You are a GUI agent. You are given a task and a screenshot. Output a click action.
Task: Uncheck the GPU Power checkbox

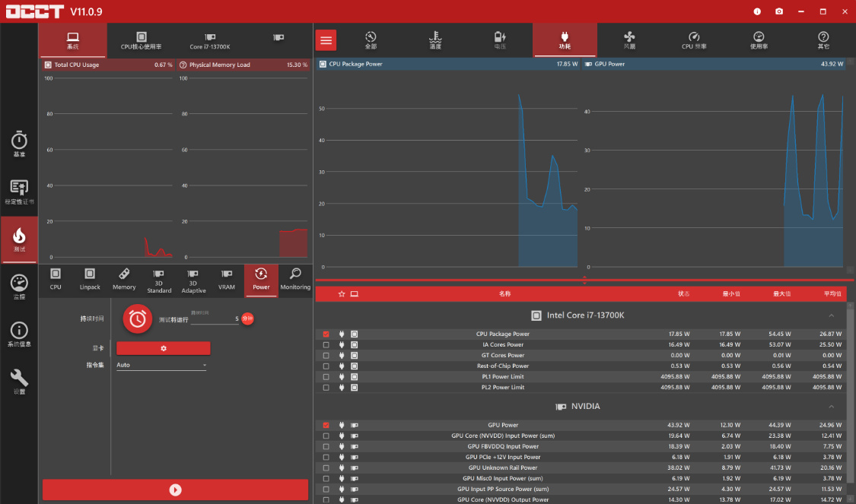coord(326,425)
